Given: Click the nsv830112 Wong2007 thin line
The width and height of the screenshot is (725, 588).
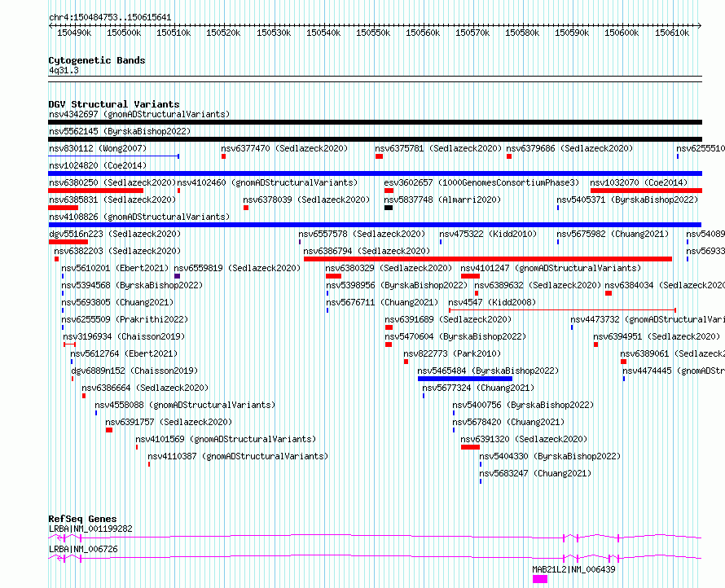Looking at the screenshot, I should [114, 156].
